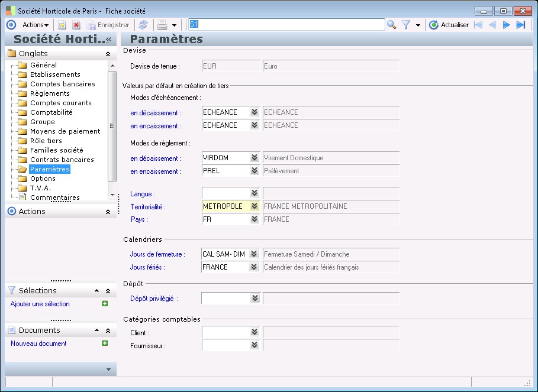Viewport: 538px width, 392px height.
Task: Click the Langue code input field
Action: [x=225, y=193]
